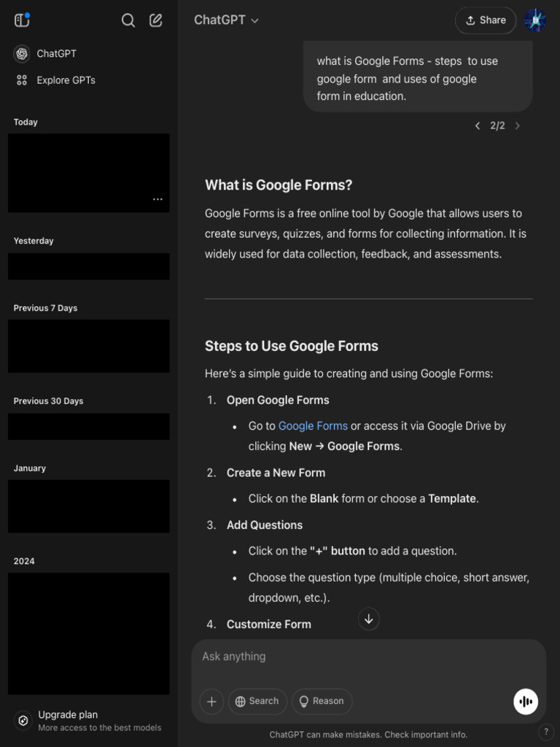Open the Google Forms hyperlink
Screen dimensions: 560x747
pos(313,426)
